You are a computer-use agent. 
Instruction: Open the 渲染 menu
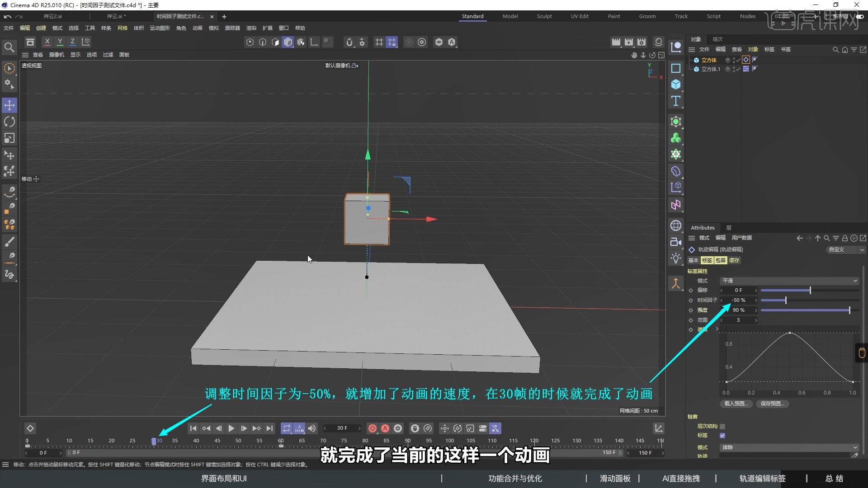pyautogui.click(x=251, y=28)
